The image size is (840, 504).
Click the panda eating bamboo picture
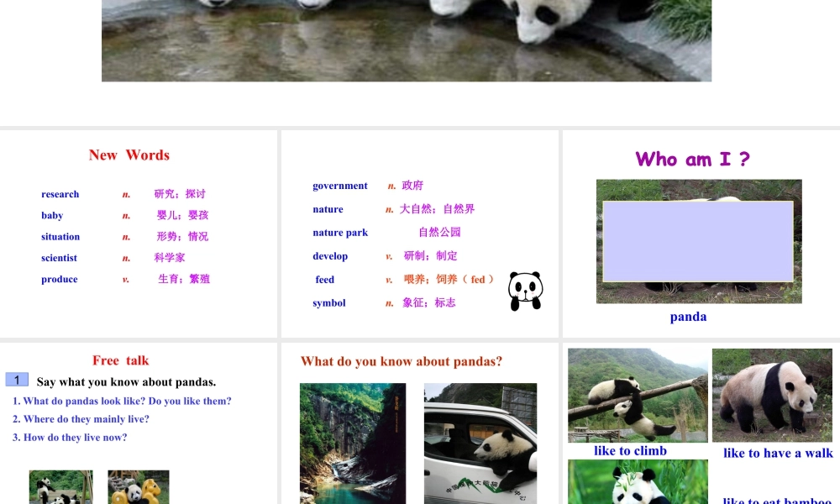coord(637,482)
